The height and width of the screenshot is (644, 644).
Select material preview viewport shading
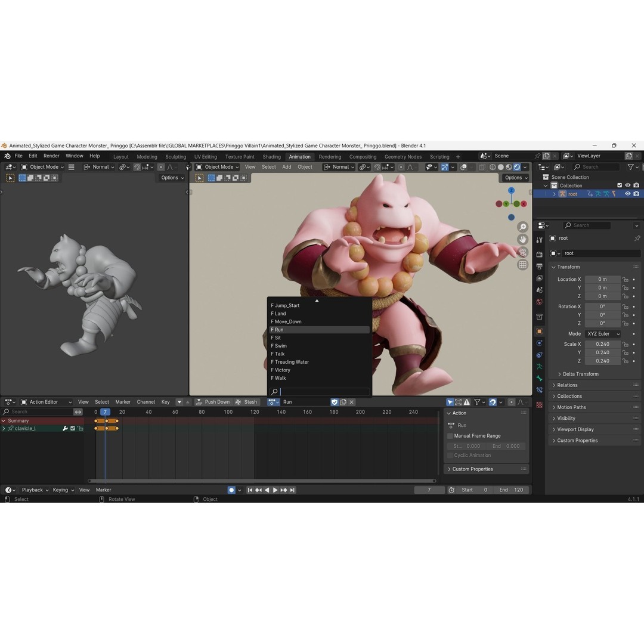pyautogui.click(x=509, y=167)
